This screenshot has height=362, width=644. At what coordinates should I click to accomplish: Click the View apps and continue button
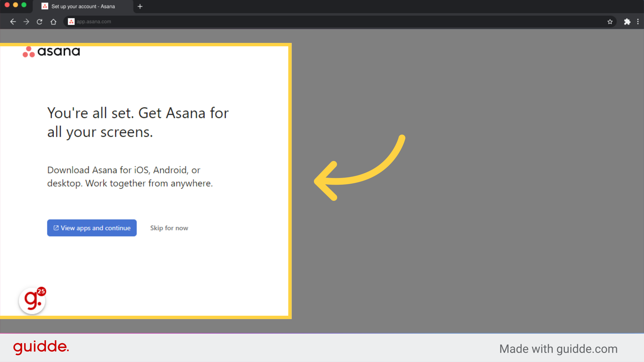click(x=92, y=228)
